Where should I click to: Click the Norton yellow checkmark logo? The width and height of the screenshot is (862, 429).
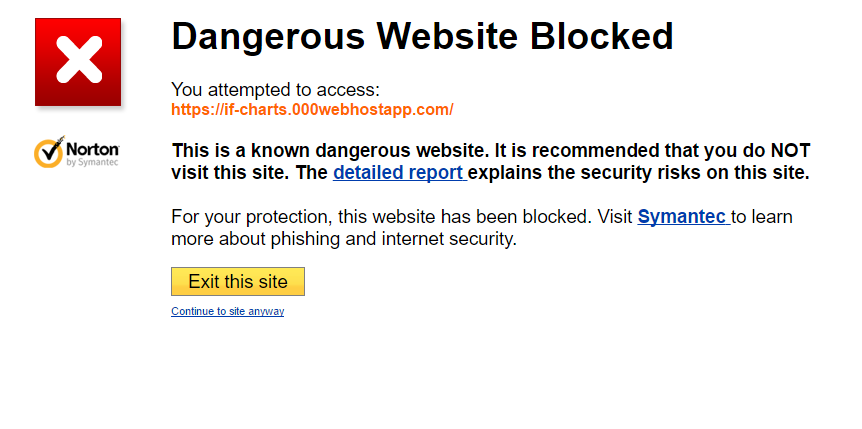pos(49,151)
